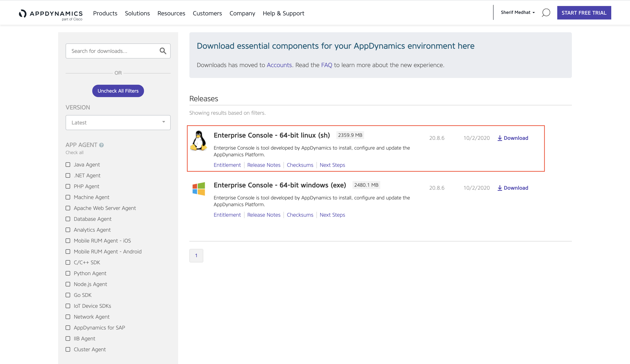Open the Version dropdown showing Latest
The width and height of the screenshot is (630, 364).
tap(118, 123)
